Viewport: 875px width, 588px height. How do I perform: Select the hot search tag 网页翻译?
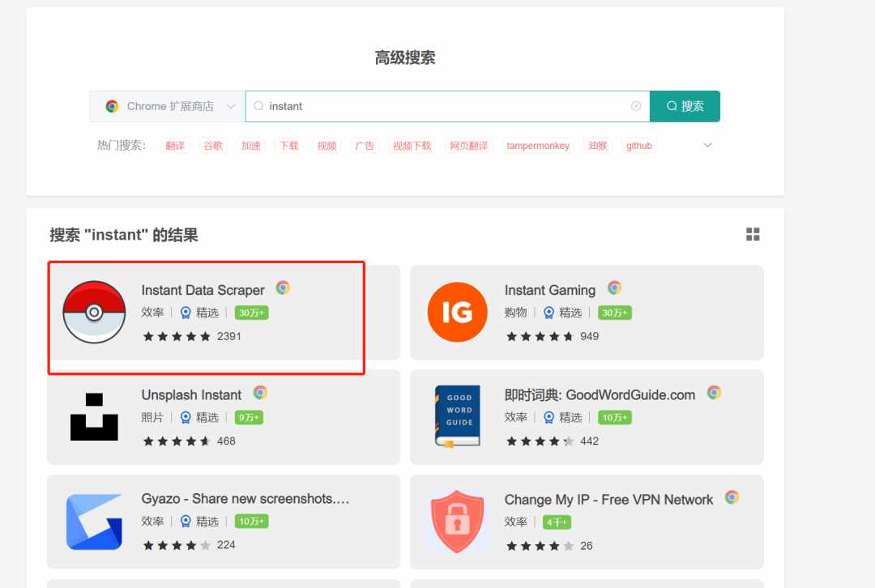[468, 146]
